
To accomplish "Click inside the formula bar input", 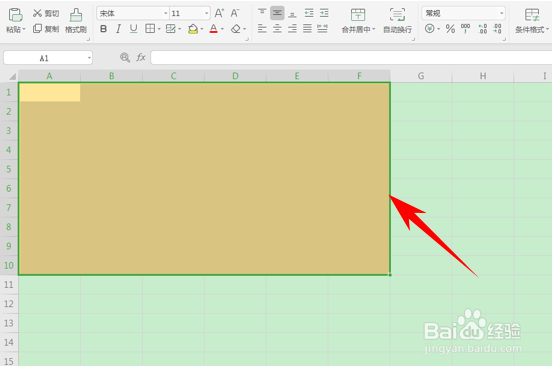I will 352,58.
